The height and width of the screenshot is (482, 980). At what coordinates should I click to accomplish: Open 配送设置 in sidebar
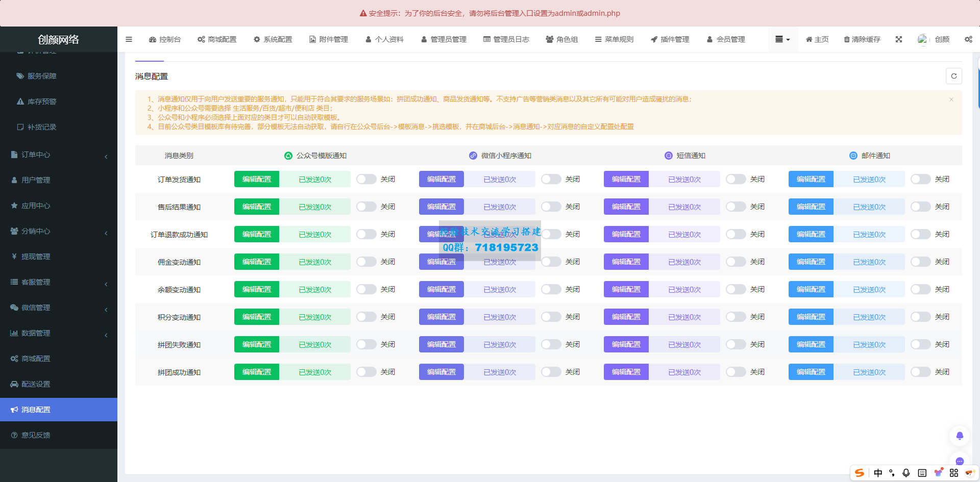59,384
